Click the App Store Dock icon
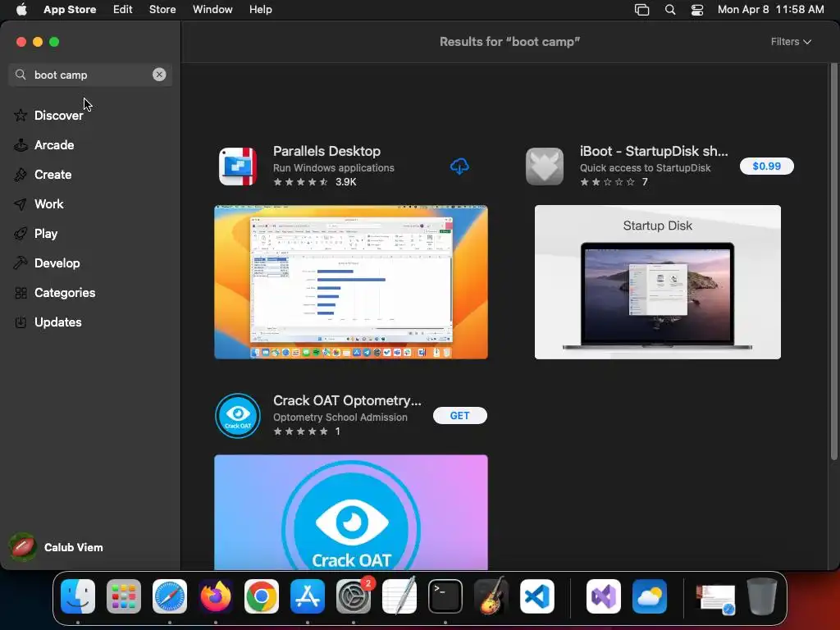The height and width of the screenshot is (630, 840). point(308,596)
